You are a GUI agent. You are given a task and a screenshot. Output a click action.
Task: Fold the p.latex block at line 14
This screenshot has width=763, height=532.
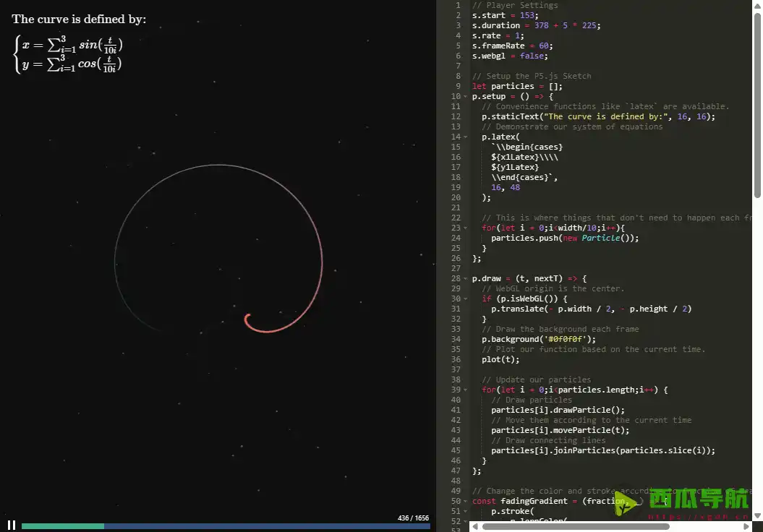point(466,137)
